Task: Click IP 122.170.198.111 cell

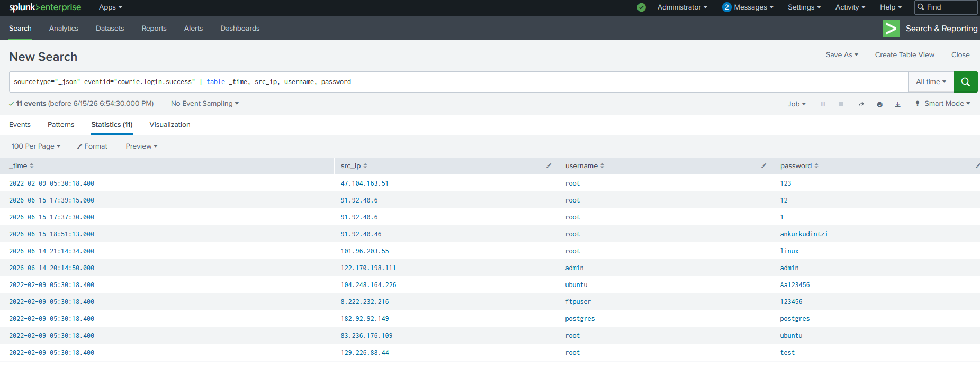Action: point(368,268)
